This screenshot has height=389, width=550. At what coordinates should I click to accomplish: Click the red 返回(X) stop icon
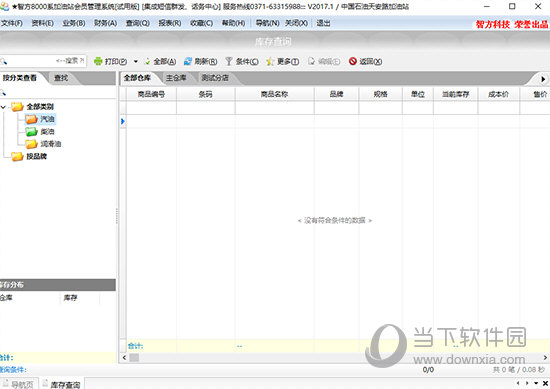click(x=353, y=61)
